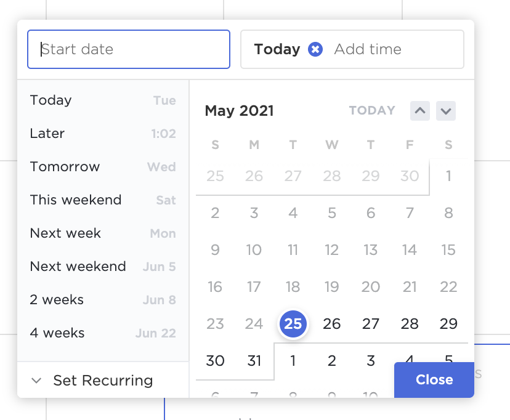Go to previous month with up arrow
The height and width of the screenshot is (420, 510).
click(x=420, y=111)
